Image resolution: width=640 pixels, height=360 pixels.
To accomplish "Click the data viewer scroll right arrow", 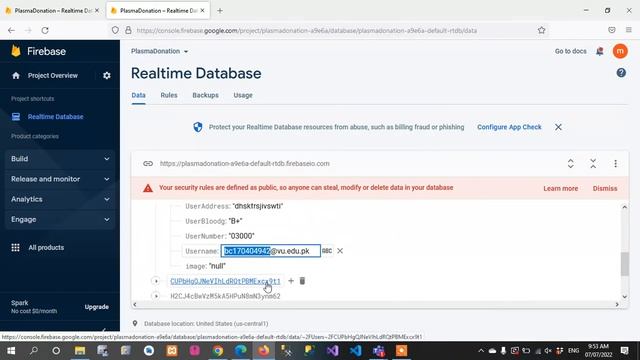I will 617,304.
